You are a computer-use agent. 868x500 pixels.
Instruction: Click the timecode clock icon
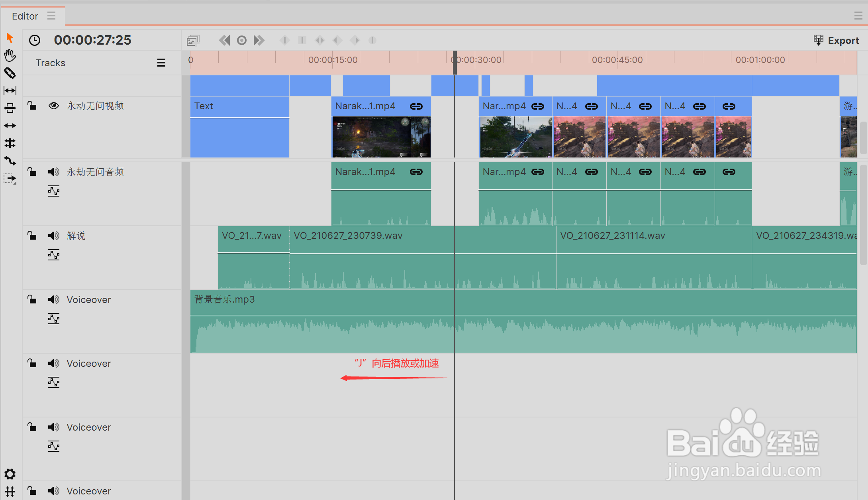coord(35,40)
